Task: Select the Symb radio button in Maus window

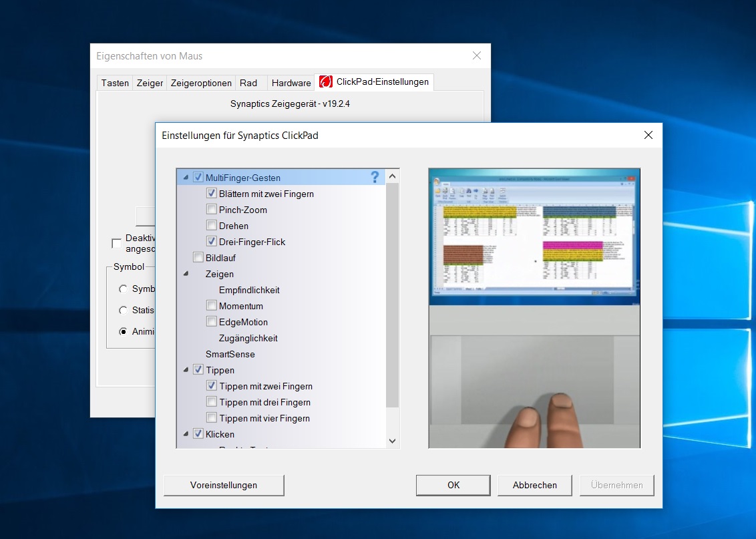Action: 124,289
